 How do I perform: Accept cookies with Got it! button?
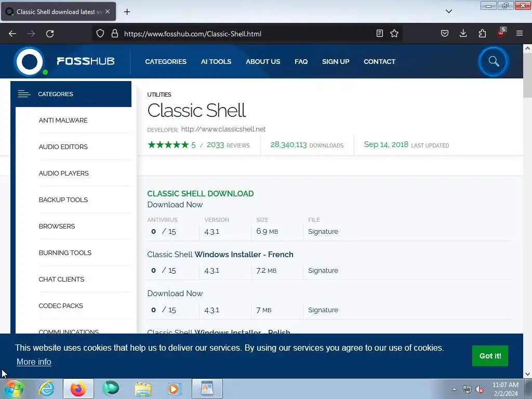click(x=490, y=355)
